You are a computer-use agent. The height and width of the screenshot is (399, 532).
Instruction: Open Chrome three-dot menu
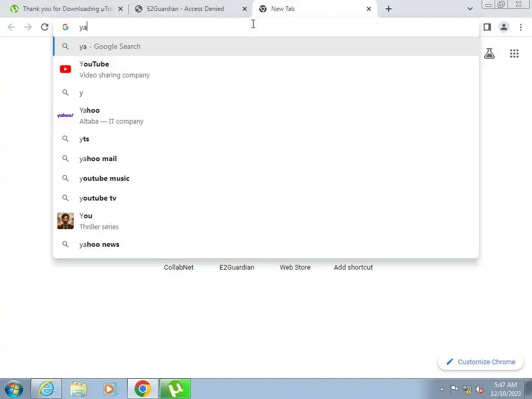[521, 27]
